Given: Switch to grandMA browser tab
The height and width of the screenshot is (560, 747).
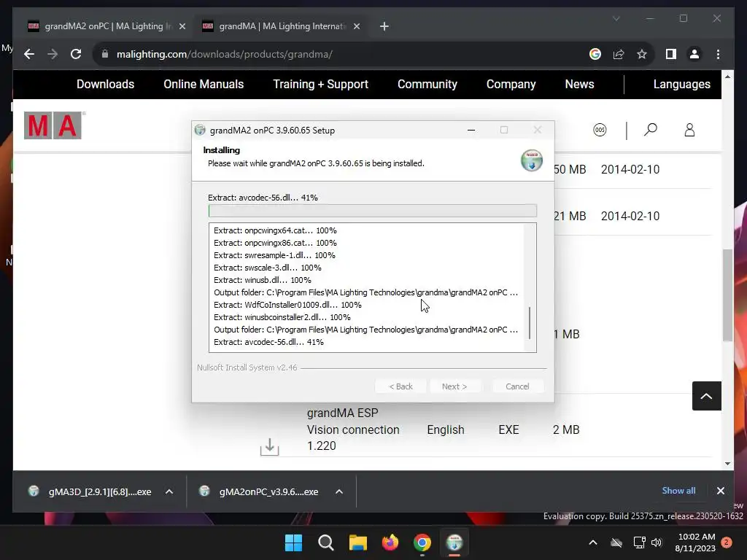Looking at the screenshot, I should pyautogui.click(x=282, y=26).
